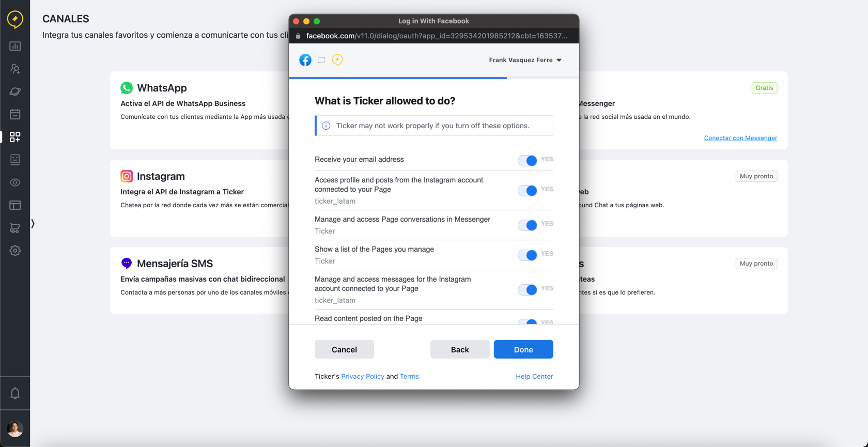Open Frank Vasquez Ferre account dropdown
The height and width of the screenshot is (447, 868).
pyautogui.click(x=525, y=60)
